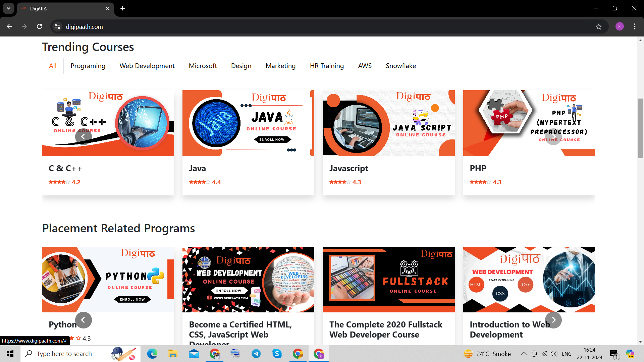Open the weather widget 24°C Smoke
This screenshot has height=362, width=644.
[487, 354]
